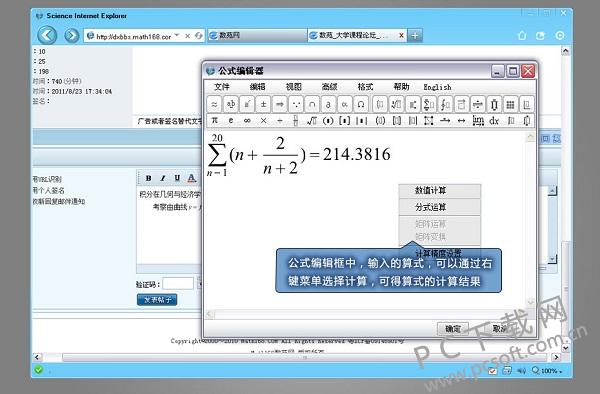This screenshot has width=600, height=394.
Task: Open the approximately-equal relation symbols palette
Action: [x=214, y=104]
